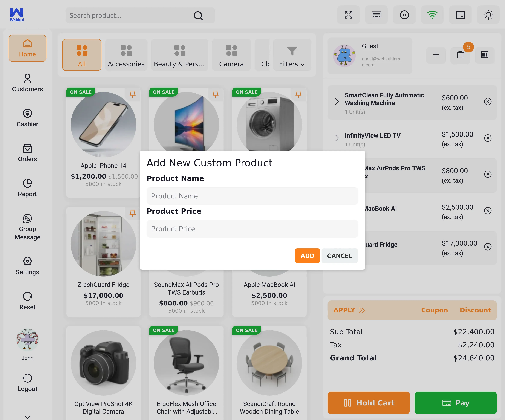This screenshot has height=420, width=505.
Task: Click ScandiCraft Round Dining Table thumbnail
Action: (x=269, y=363)
